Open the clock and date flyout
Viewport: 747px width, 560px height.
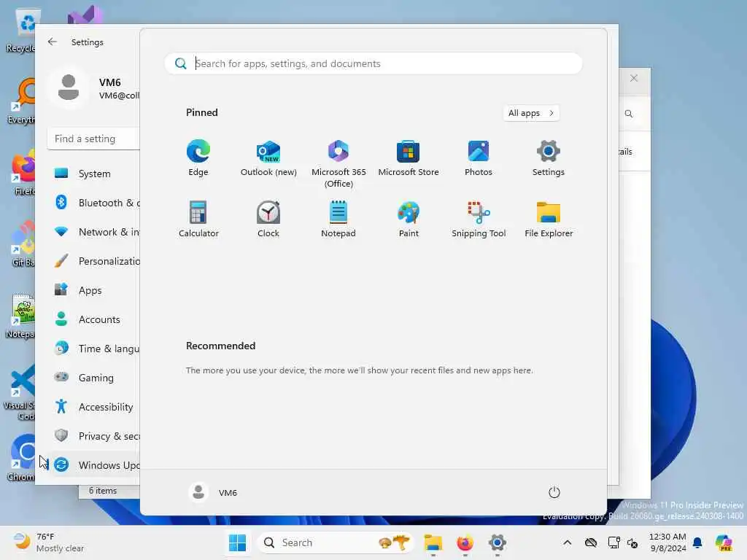click(x=667, y=542)
